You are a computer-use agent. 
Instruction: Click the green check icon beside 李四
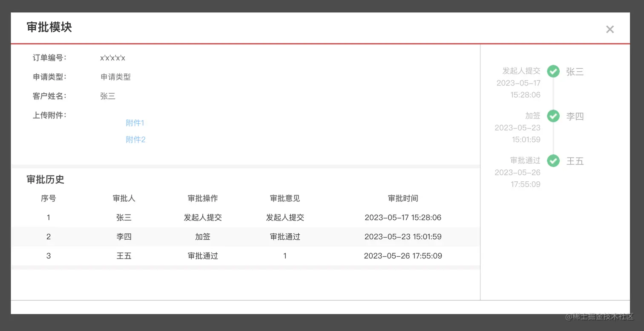point(553,116)
